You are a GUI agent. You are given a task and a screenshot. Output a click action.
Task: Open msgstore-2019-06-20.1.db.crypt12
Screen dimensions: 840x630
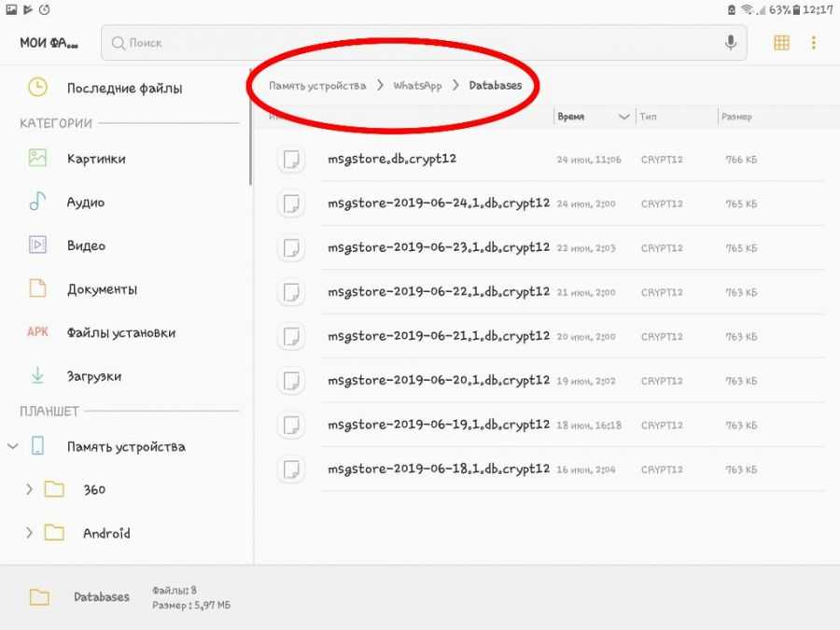click(x=439, y=381)
